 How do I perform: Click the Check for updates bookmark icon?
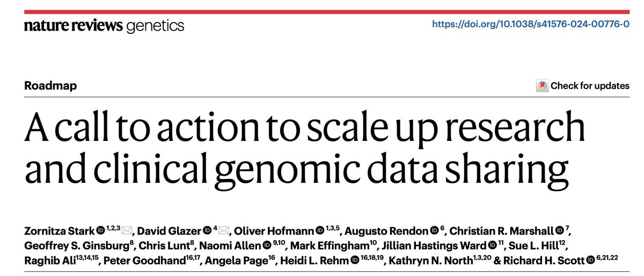coord(542,86)
